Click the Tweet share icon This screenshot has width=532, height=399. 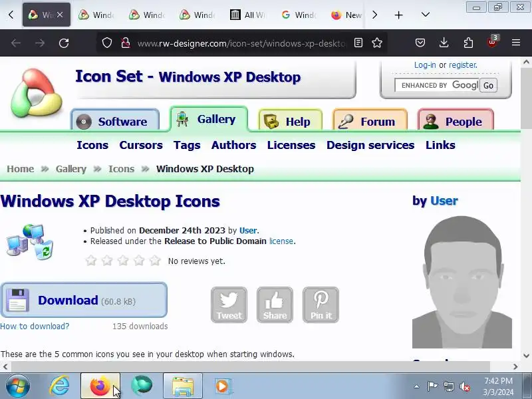pos(229,305)
